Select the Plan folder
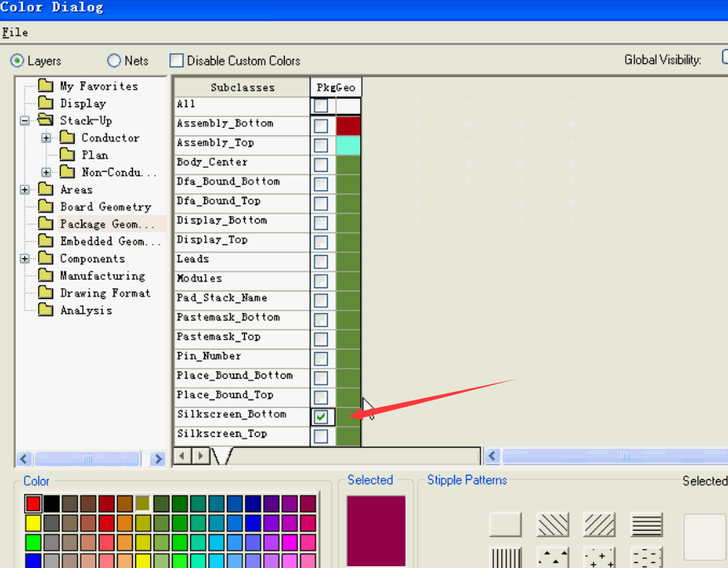 [x=84, y=154]
